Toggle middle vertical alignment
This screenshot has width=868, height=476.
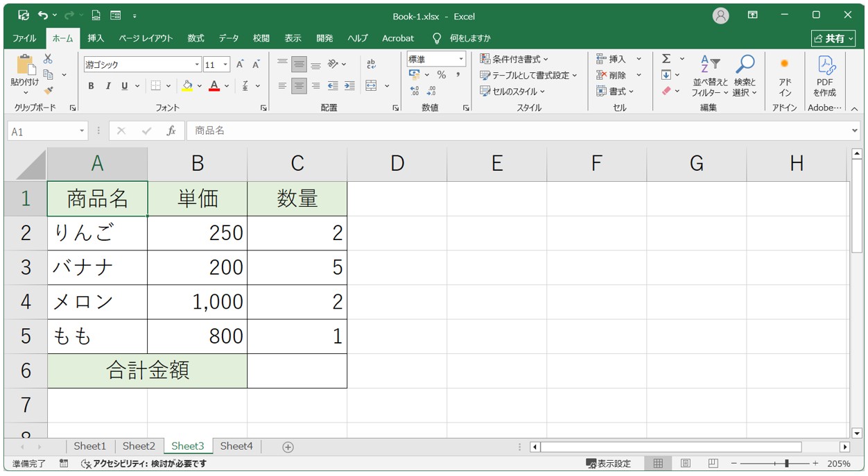299,65
